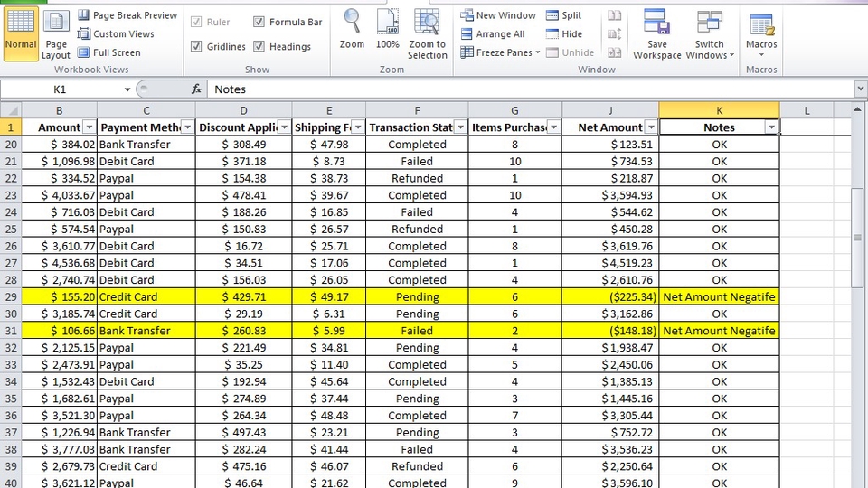Expand the Macros dropdown arrow
The image size is (868, 488).
[x=761, y=55]
